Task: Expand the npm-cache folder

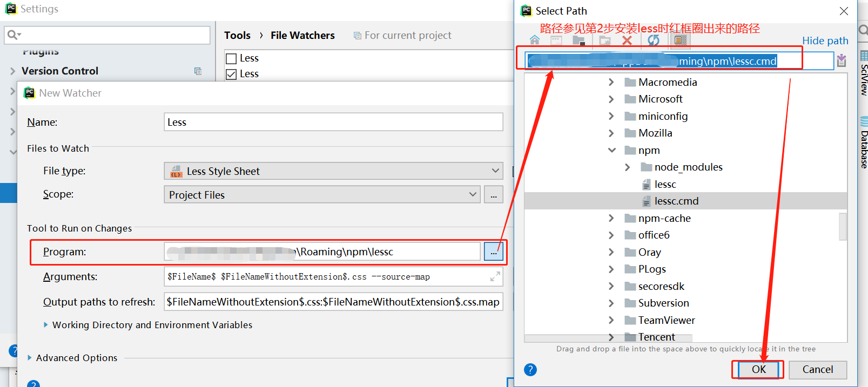Action: point(611,218)
